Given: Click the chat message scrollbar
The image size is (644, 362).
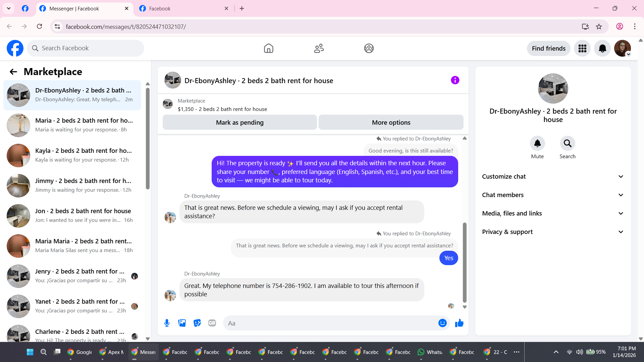Looking at the screenshot, I should [x=465, y=262].
